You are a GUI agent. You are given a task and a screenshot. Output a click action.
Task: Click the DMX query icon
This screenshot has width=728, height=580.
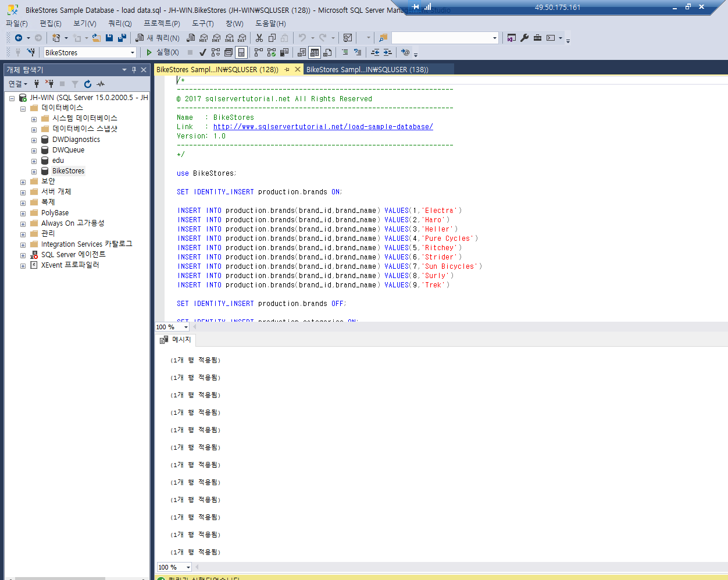[216, 38]
